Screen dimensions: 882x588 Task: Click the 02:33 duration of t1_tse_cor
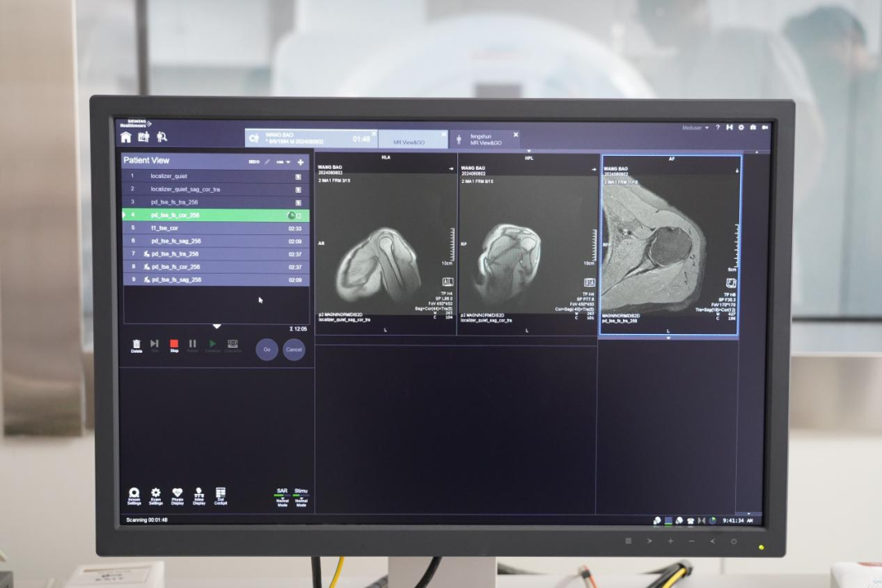pyautogui.click(x=295, y=229)
